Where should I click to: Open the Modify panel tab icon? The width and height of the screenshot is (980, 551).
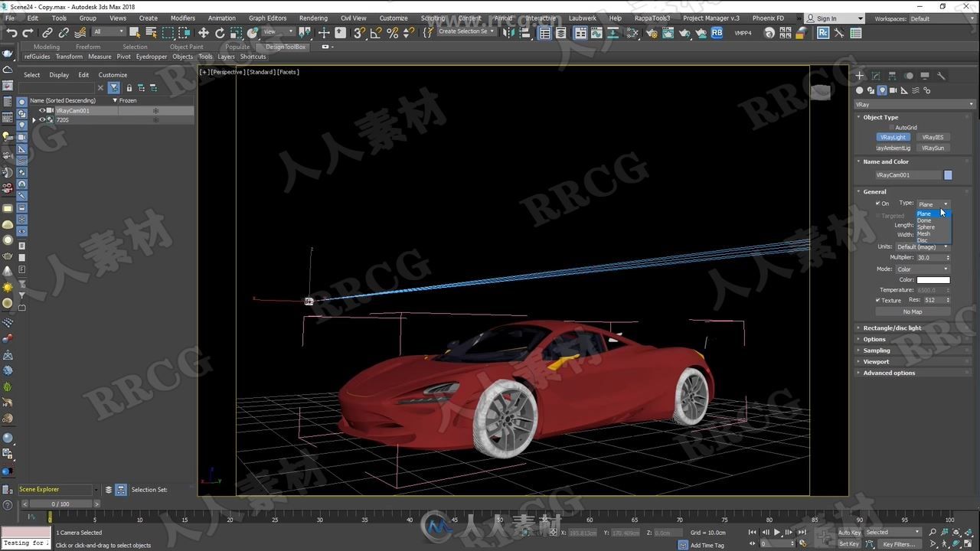pos(876,76)
